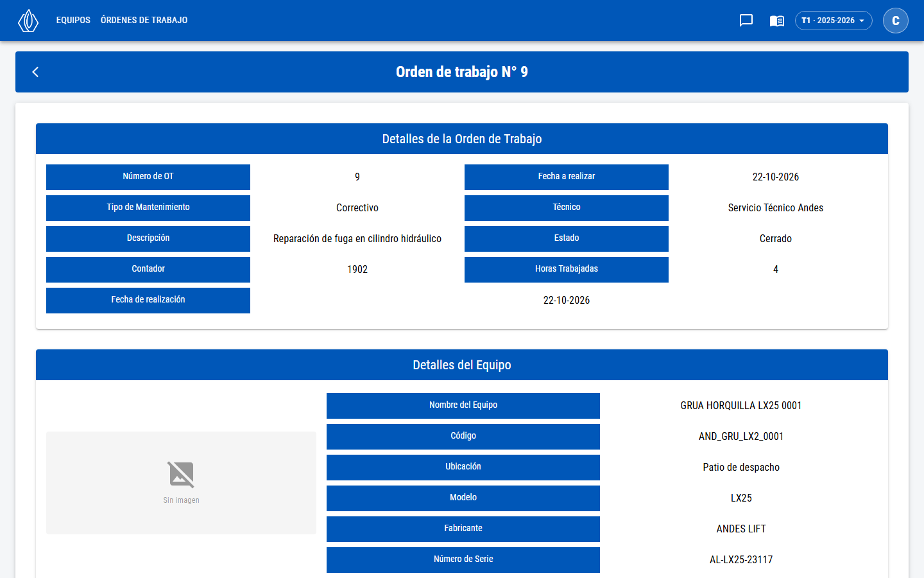The image size is (924, 578).
Task: Click the 'Tipo de Mantenimiento' label
Action: [148, 207]
